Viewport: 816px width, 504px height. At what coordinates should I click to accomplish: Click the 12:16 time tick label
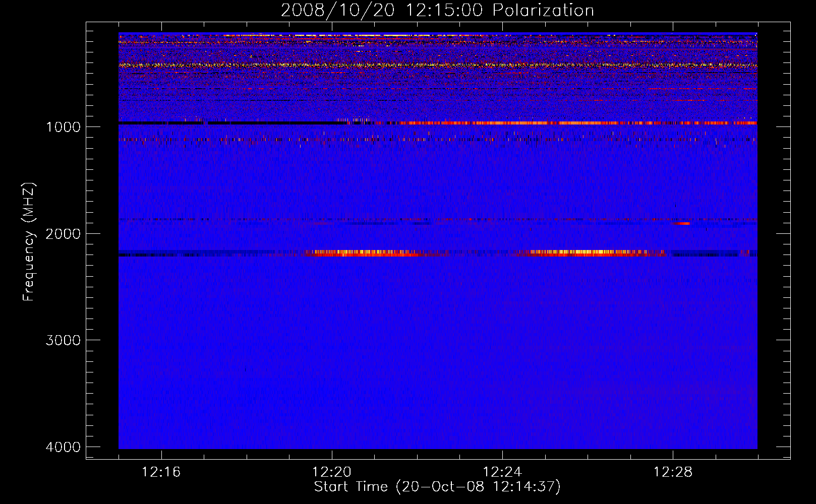[161, 472]
